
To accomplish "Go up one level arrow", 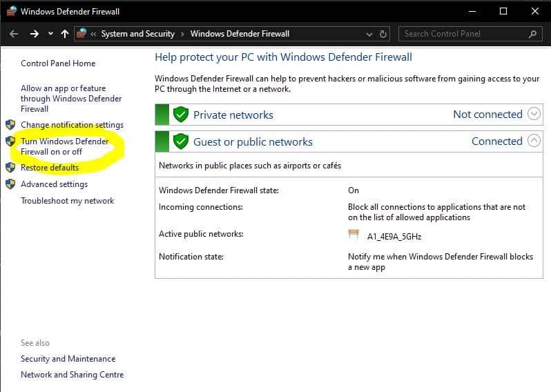I will [x=65, y=34].
